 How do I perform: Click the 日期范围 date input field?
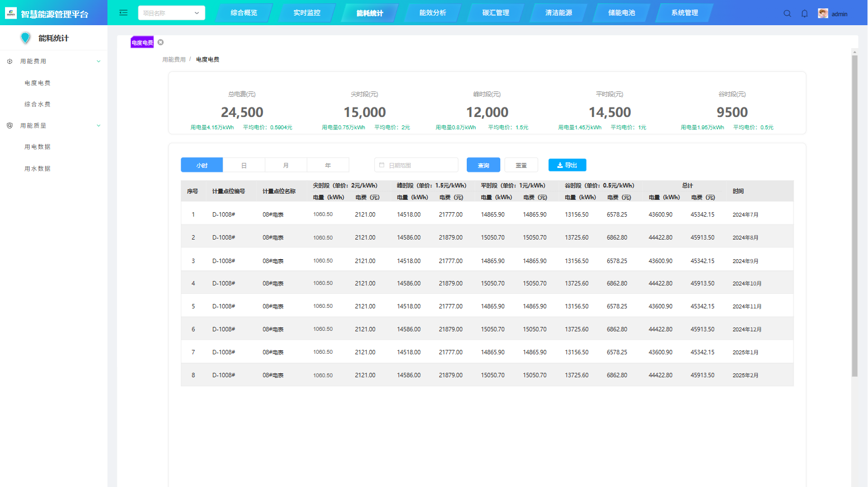[x=416, y=165]
